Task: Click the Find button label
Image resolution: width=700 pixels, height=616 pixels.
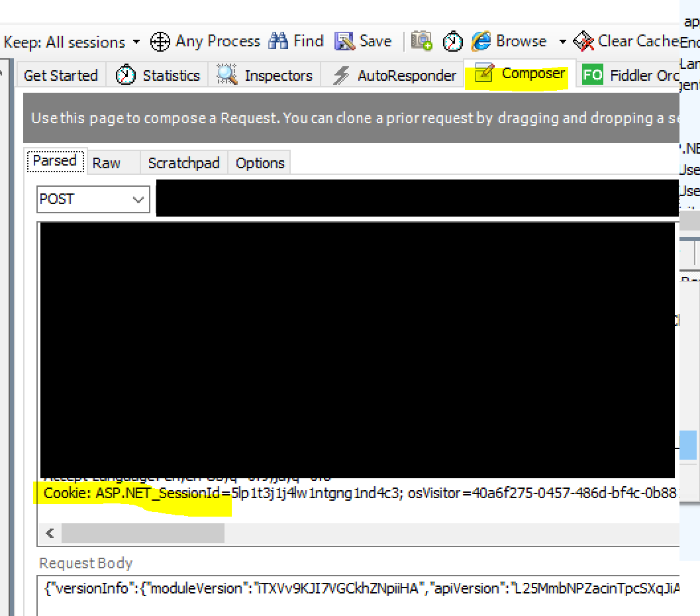Action: tap(309, 41)
